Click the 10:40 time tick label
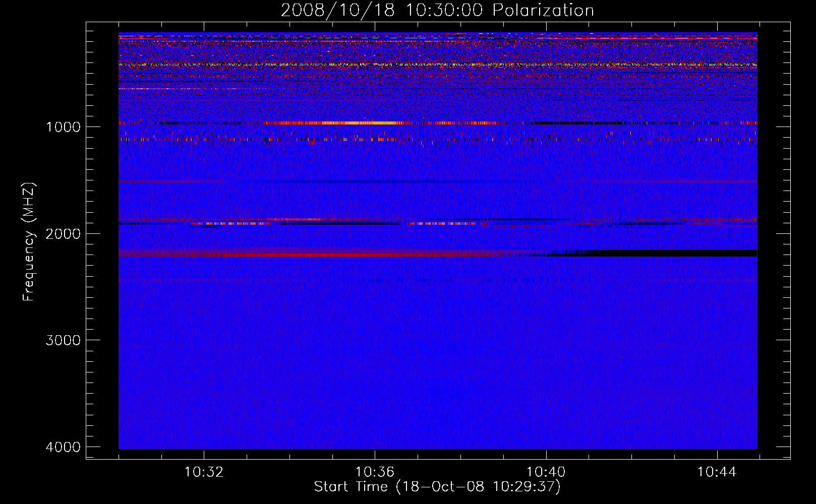 coord(546,472)
